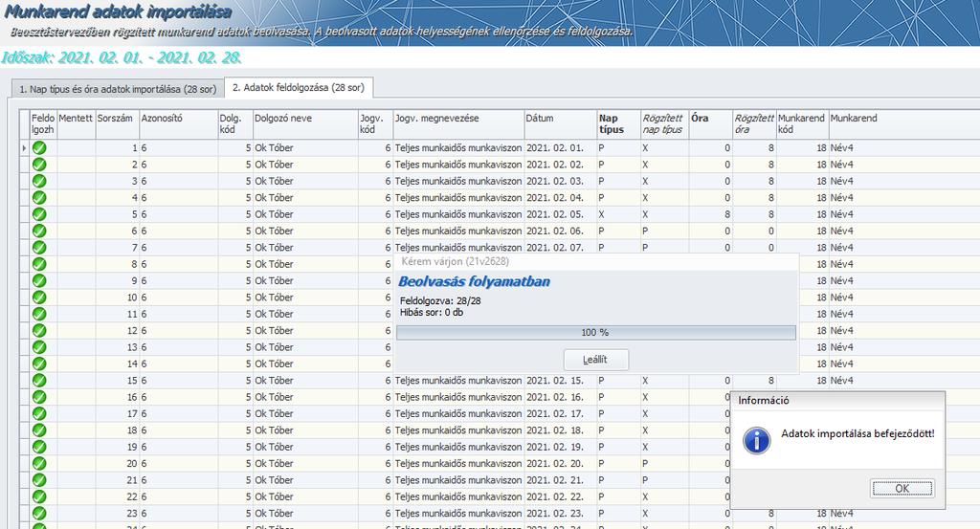The image size is (980, 529).
Task: Click the Rögzített nap típus column header
Action: pyautogui.click(x=665, y=123)
